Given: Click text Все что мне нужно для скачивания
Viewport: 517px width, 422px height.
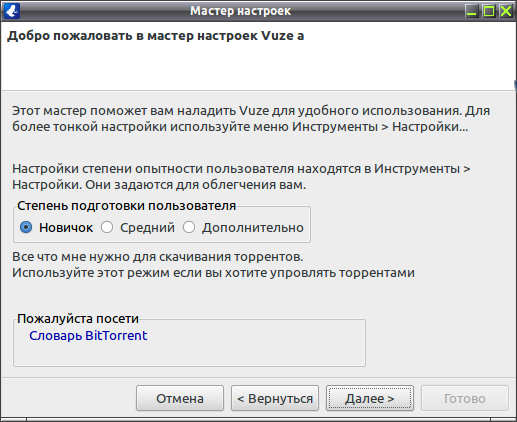Looking at the screenshot, I should pyautogui.click(x=158, y=257).
